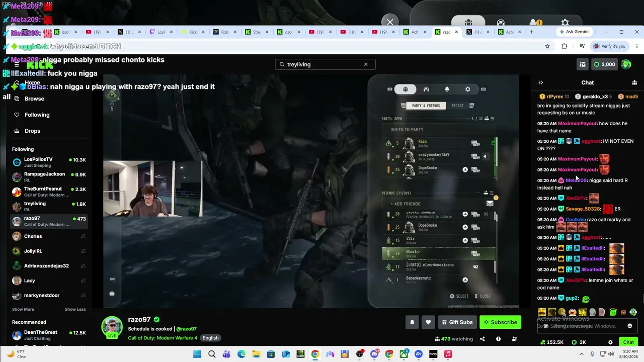Click Add Friends in the game overlay
The image size is (644, 362).
(x=406, y=204)
